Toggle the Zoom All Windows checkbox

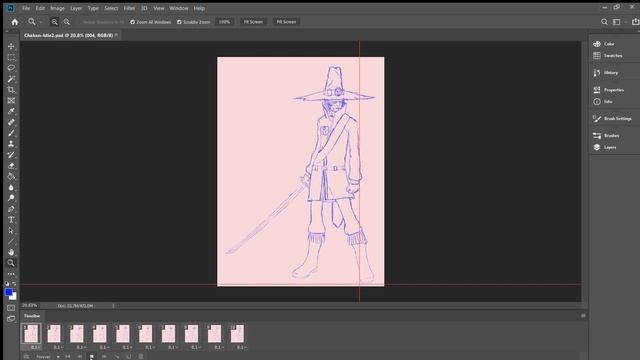pyautogui.click(x=132, y=22)
